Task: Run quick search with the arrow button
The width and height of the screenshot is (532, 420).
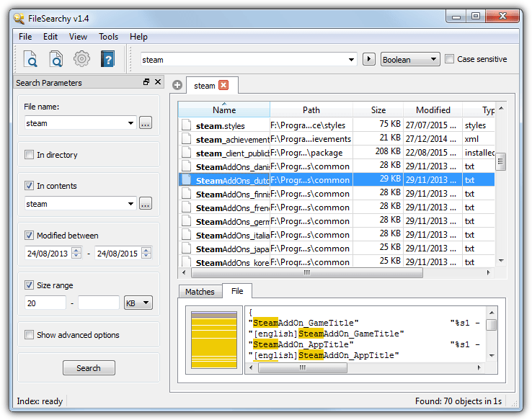Action: tap(369, 59)
